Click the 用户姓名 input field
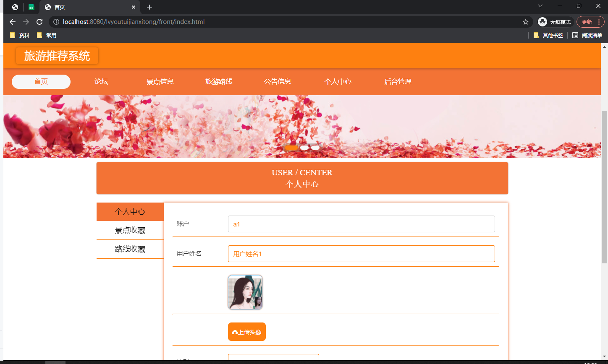The height and width of the screenshot is (364, 608). pos(362,254)
